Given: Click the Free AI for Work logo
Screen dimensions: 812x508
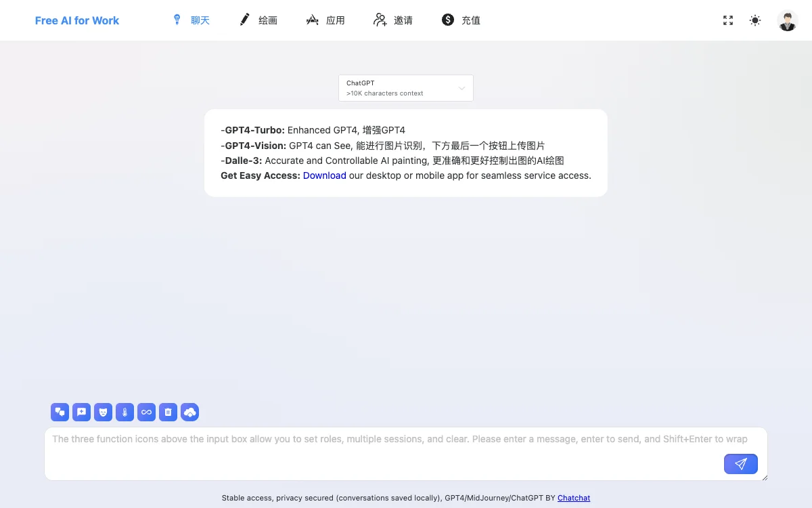Looking at the screenshot, I should click(x=77, y=20).
